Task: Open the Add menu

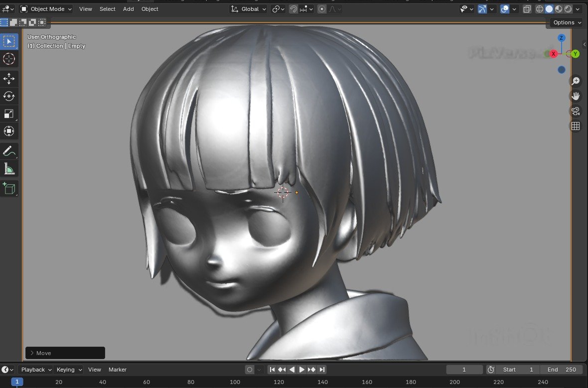Action: click(x=128, y=9)
